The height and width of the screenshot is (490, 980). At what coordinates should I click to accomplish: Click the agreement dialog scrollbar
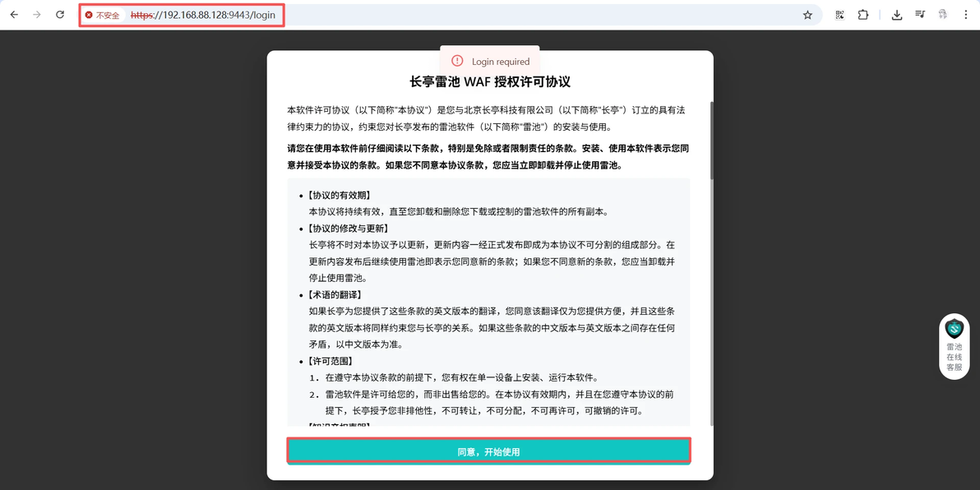pyautogui.click(x=711, y=141)
